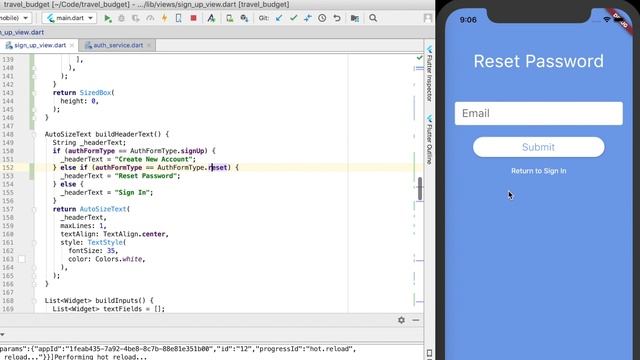
Task: Open the Flutter Outline side panel
Action: 429,140
